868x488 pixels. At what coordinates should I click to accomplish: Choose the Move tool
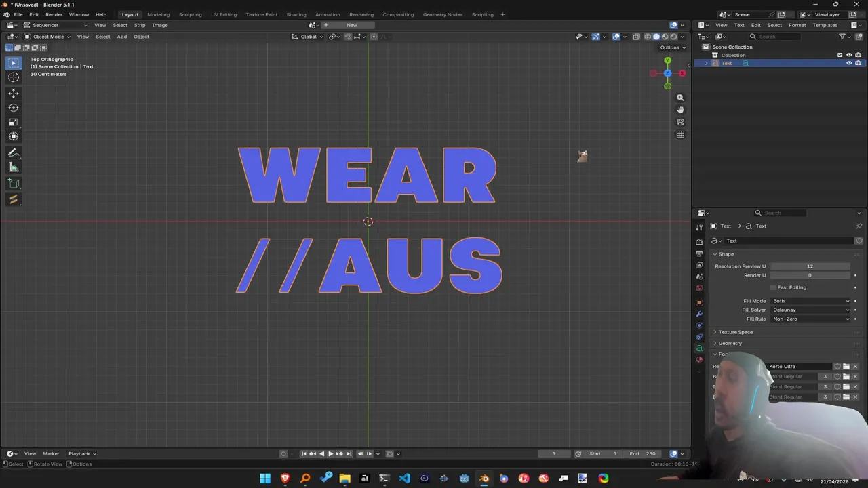(x=13, y=94)
